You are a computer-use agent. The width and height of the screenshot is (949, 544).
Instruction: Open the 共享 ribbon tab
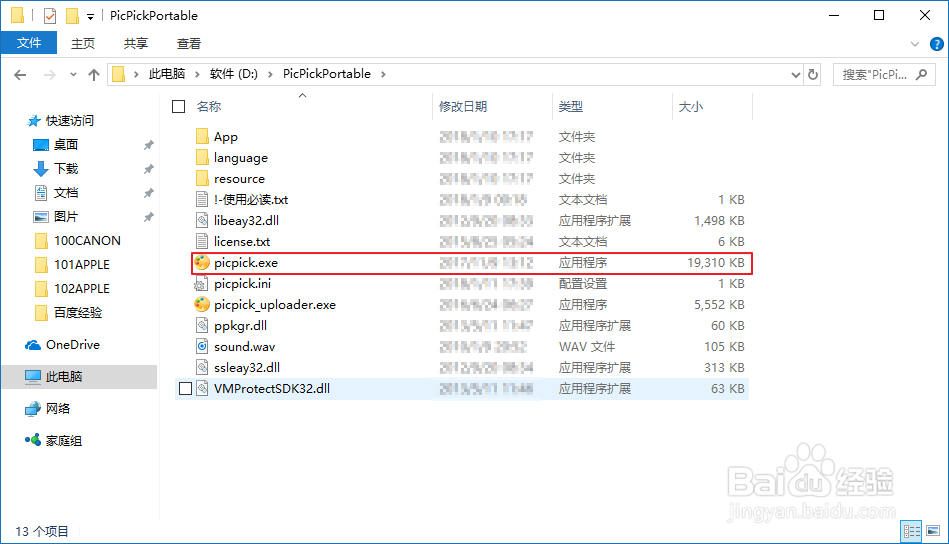pos(136,44)
